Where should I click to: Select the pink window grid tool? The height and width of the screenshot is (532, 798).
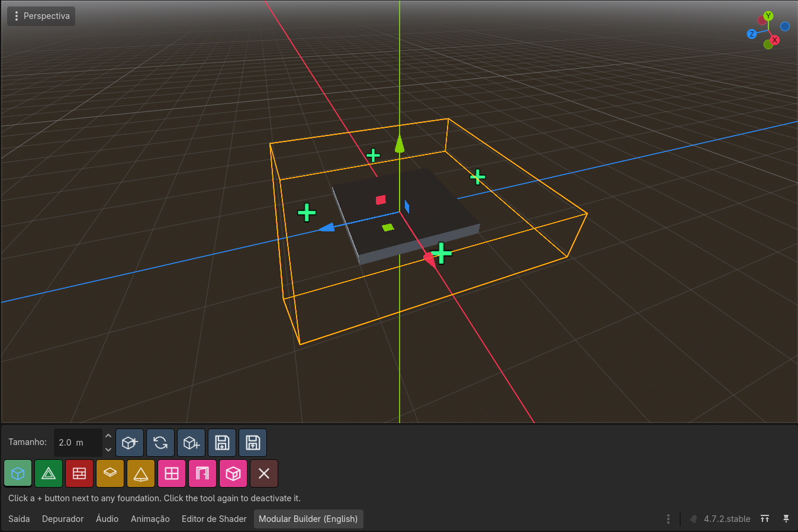pyautogui.click(x=172, y=473)
